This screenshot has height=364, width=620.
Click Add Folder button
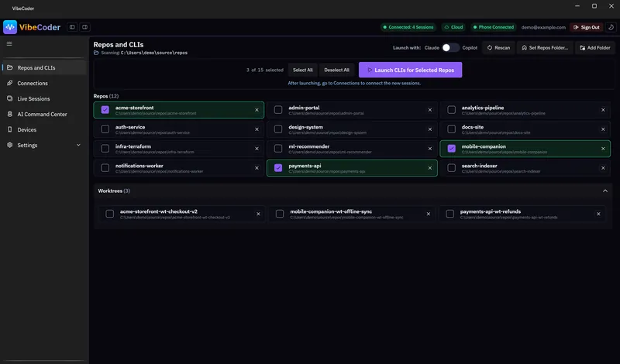[594, 48]
